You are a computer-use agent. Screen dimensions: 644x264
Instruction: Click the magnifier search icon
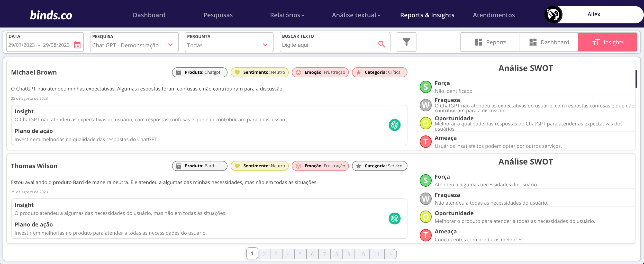[x=382, y=44]
